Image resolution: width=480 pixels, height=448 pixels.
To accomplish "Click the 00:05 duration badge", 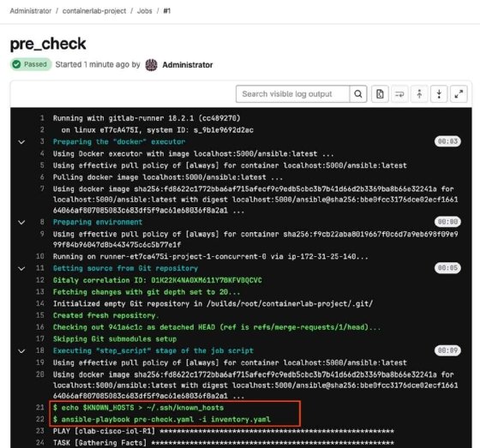I will (x=447, y=268).
